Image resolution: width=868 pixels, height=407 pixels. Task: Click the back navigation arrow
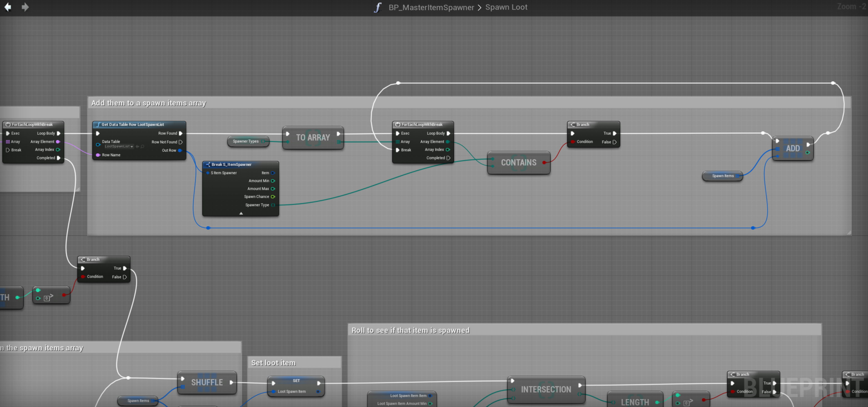8,7
